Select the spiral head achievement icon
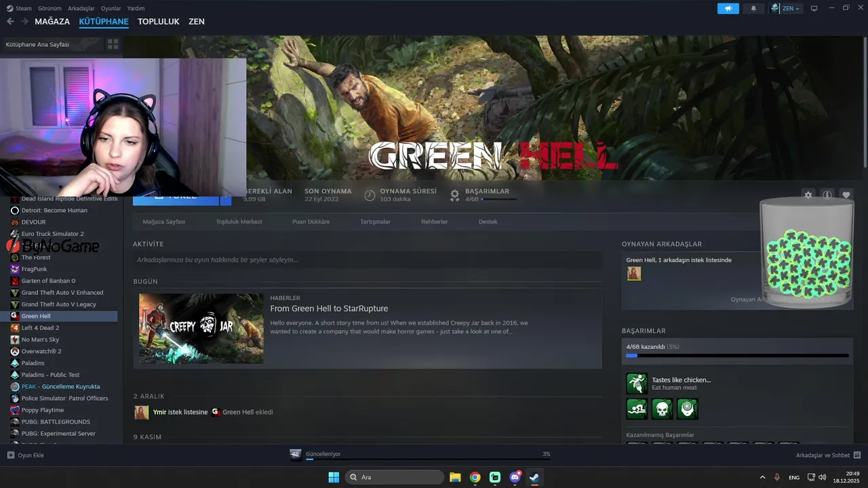The image size is (868, 488). point(688,409)
